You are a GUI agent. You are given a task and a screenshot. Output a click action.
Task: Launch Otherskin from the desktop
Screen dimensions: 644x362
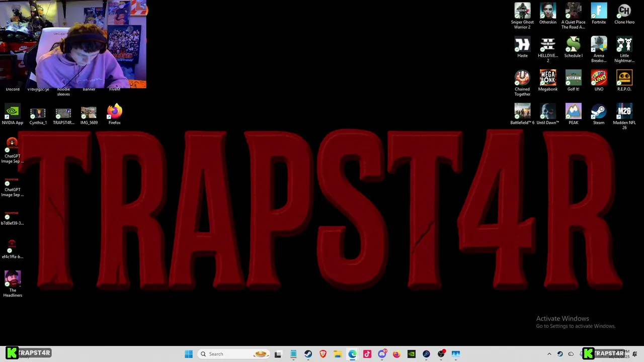548,14
